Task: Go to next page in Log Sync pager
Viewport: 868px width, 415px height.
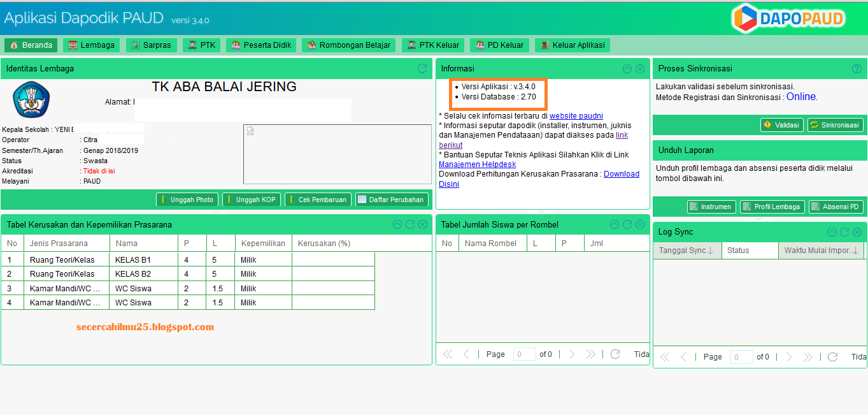Action: point(789,357)
